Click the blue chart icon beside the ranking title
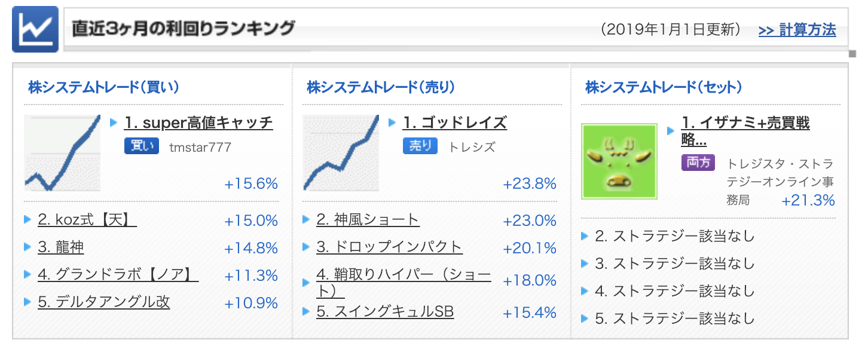Image resolution: width=868 pixels, height=349 pixels. (35, 29)
